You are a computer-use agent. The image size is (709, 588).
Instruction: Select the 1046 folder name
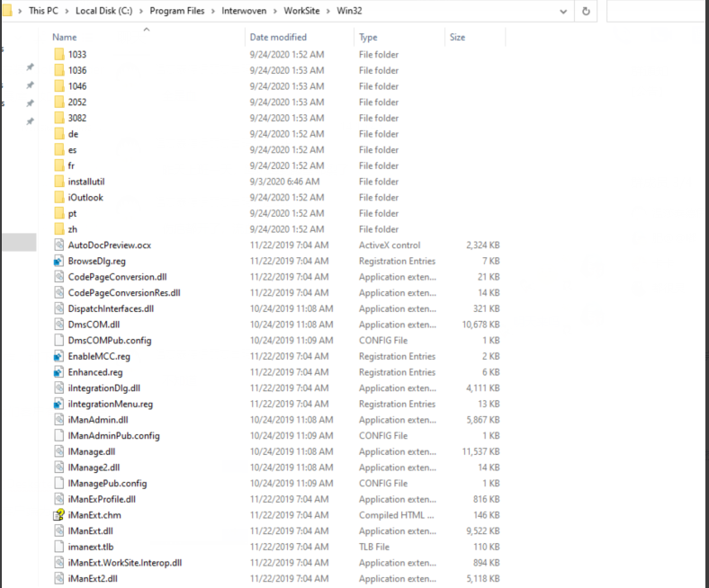point(77,86)
